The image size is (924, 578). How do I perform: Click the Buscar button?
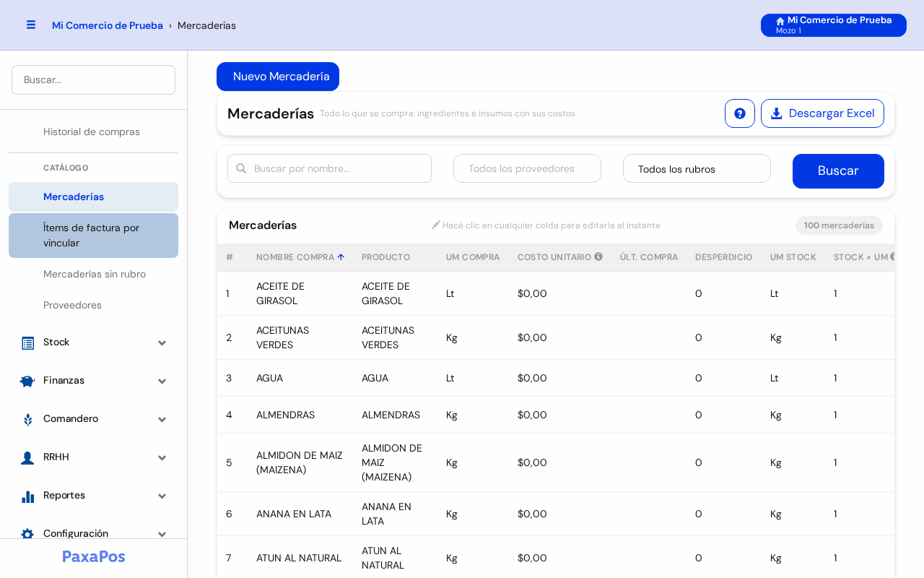click(x=838, y=171)
